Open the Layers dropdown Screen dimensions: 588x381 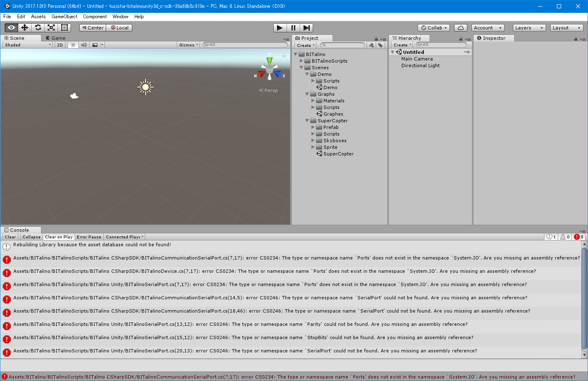[x=529, y=28]
